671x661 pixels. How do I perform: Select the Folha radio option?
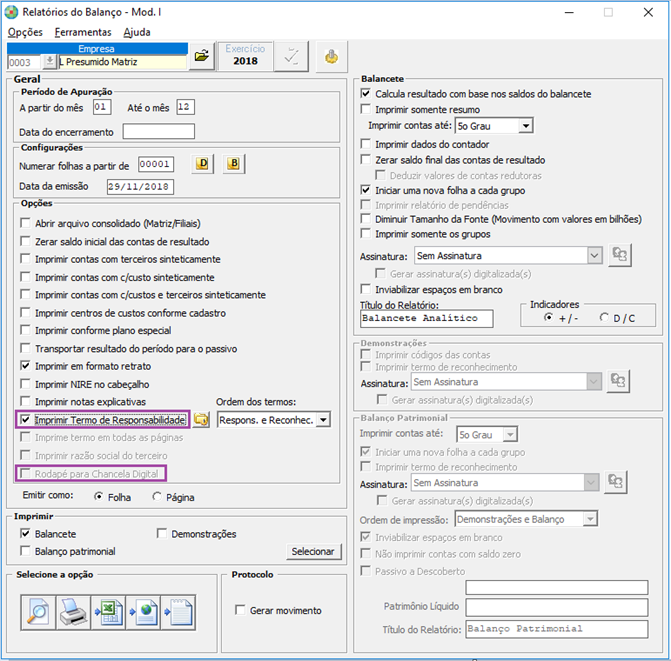[x=99, y=496]
